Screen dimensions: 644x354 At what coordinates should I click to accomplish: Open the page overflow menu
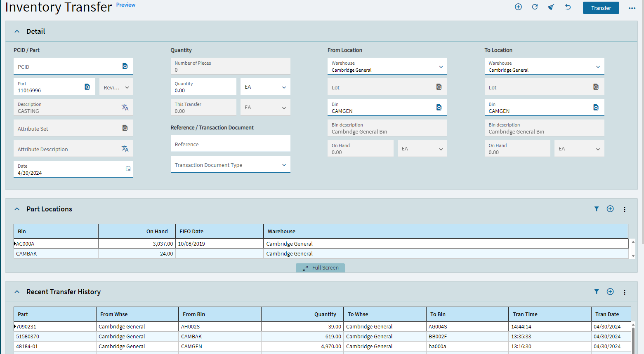point(632,8)
